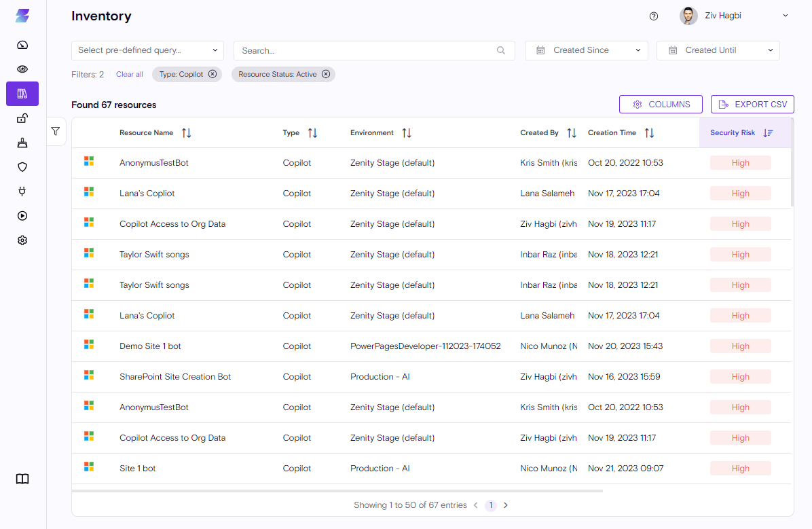Open the eye visibility page in sidebar
Screen dimensions: 812x529
click(x=22, y=69)
